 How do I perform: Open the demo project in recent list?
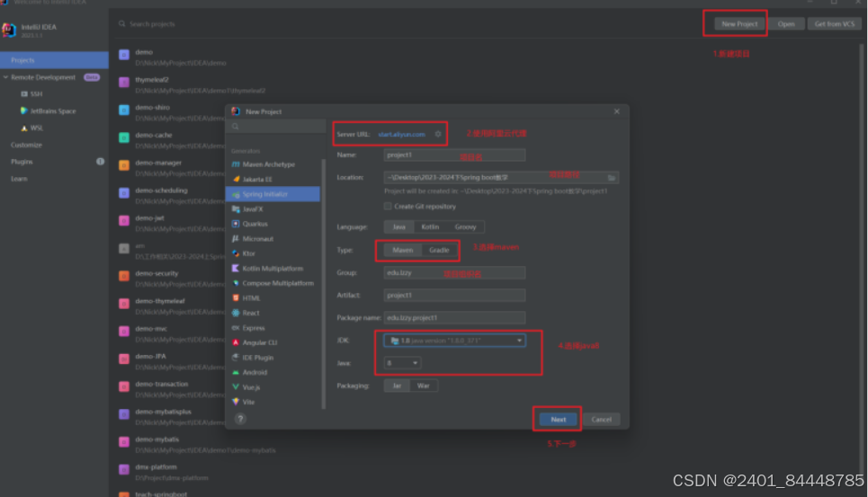tap(182, 57)
